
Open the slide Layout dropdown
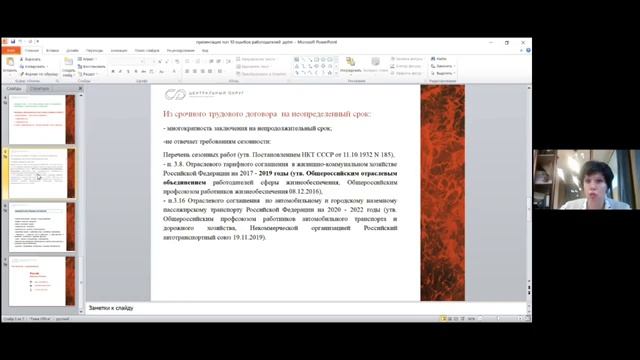[87, 59]
